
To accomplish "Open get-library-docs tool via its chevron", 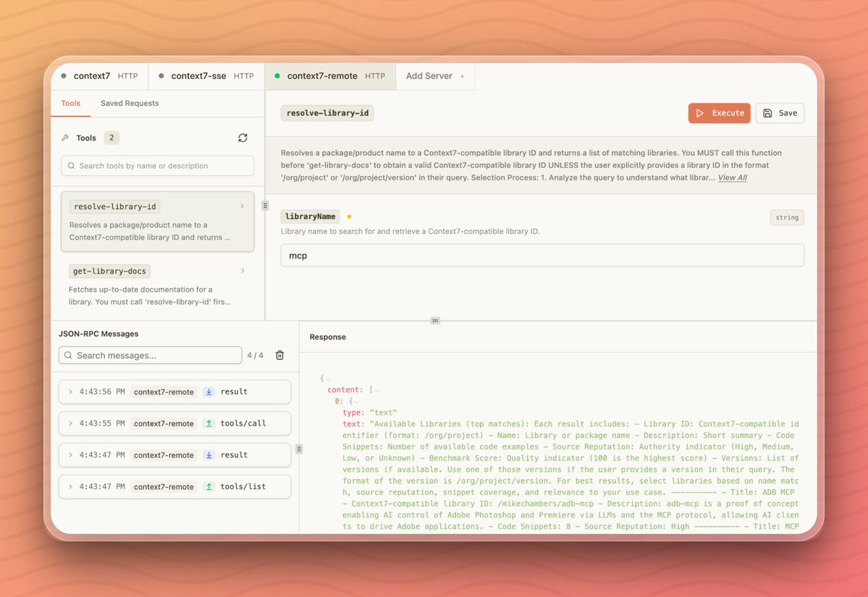I will pyautogui.click(x=243, y=271).
